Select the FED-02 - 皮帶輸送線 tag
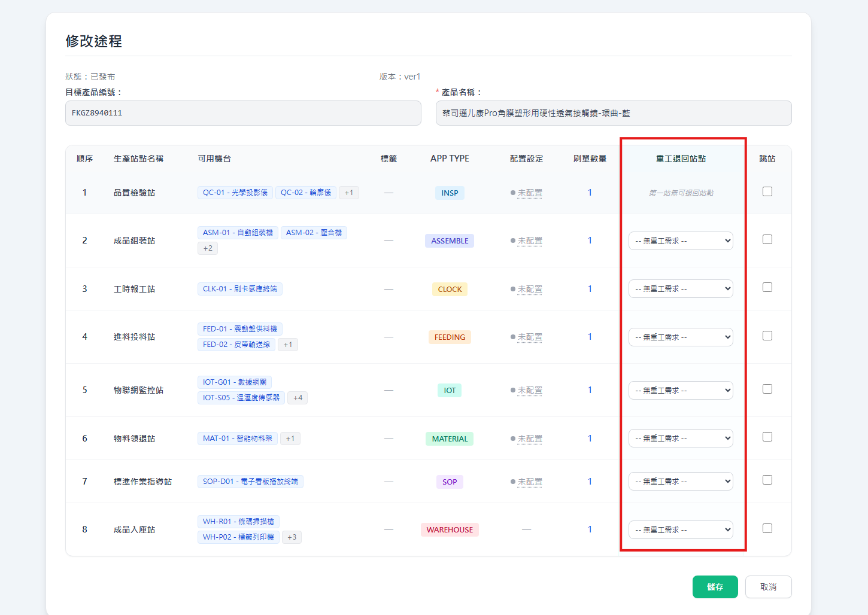 (236, 345)
